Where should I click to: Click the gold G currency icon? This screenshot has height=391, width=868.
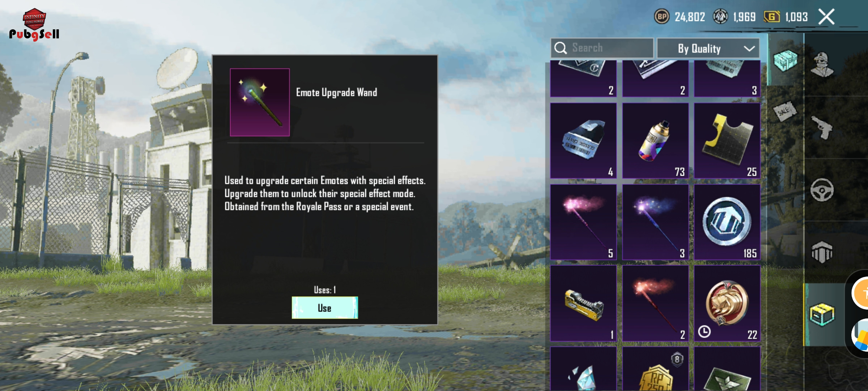(x=772, y=17)
